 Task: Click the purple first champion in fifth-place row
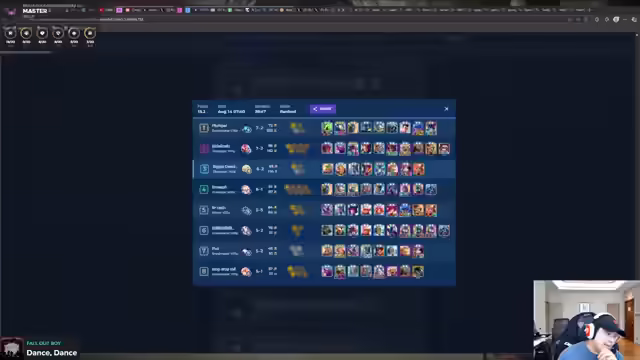pyautogui.click(x=327, y=210)
